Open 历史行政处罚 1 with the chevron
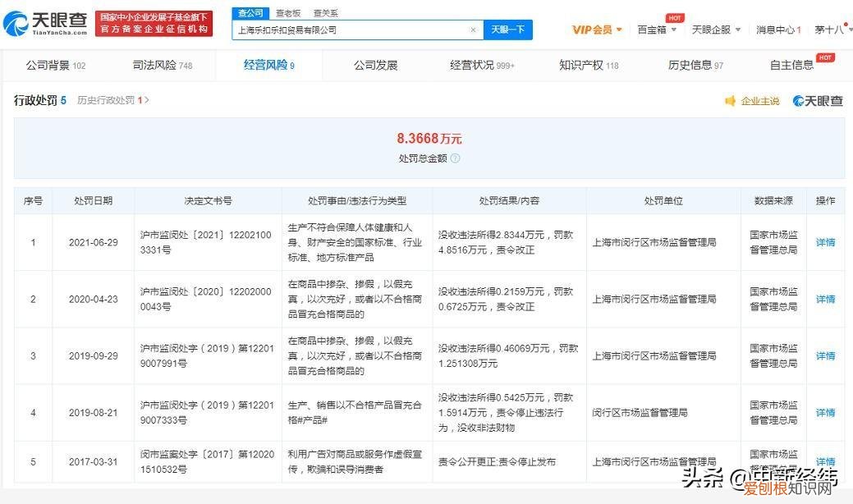853x504 pixels. [113, 101]
